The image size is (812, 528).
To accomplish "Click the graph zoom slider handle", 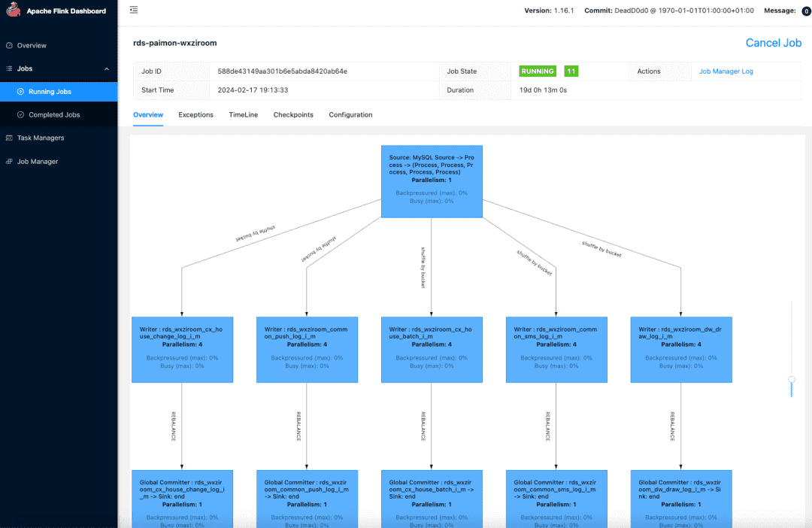I will (791, 381).
